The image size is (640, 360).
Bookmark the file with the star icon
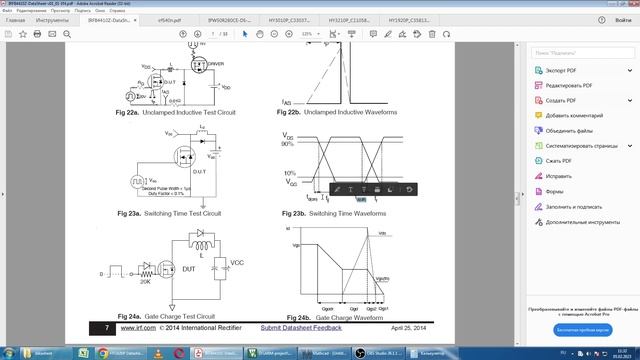[x=23, y=34]
